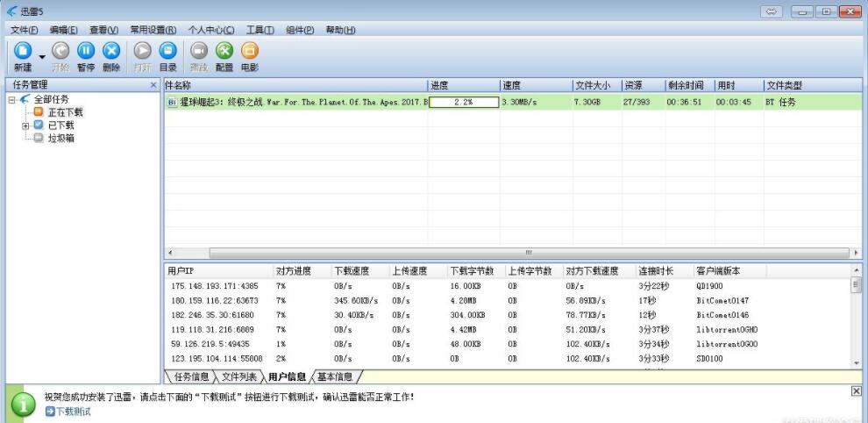Click the New task (新建) toolbar icon
Screen dimensions: 868x423
[x=23, y=52]
